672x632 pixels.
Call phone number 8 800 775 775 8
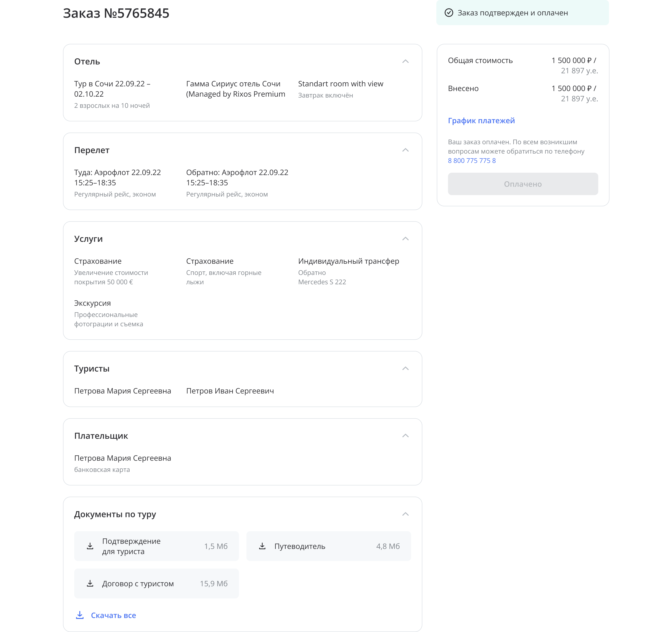pos(472,161)
